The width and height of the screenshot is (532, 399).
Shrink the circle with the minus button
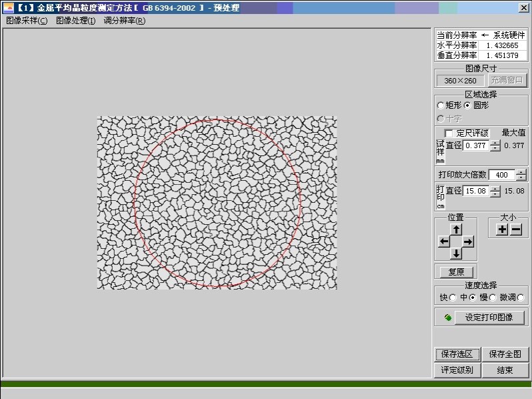516,230
